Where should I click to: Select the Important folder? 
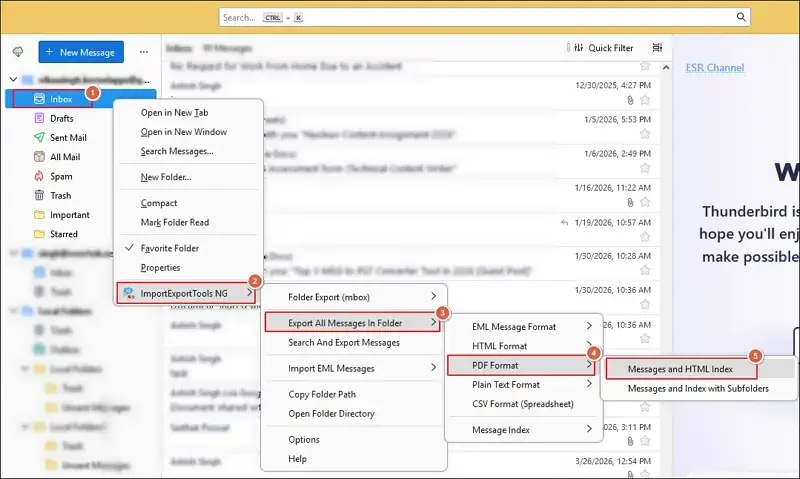click(x=69, y=215)
